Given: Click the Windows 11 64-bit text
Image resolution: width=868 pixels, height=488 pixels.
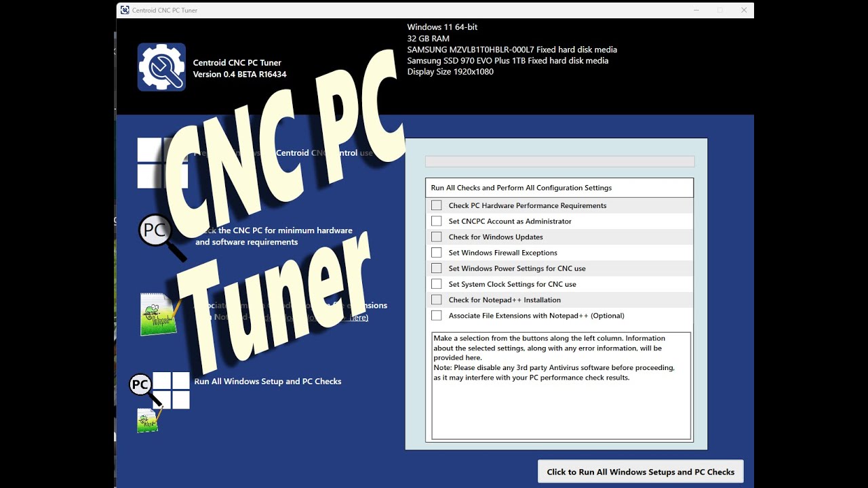Looking at the screenshot, I should point(442,27).
